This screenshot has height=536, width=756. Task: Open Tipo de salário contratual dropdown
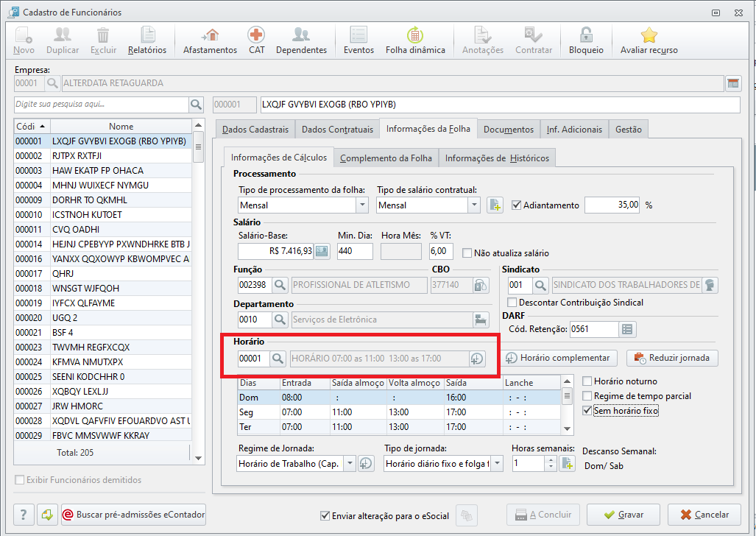pyautogui.click(x=473, y=205)
